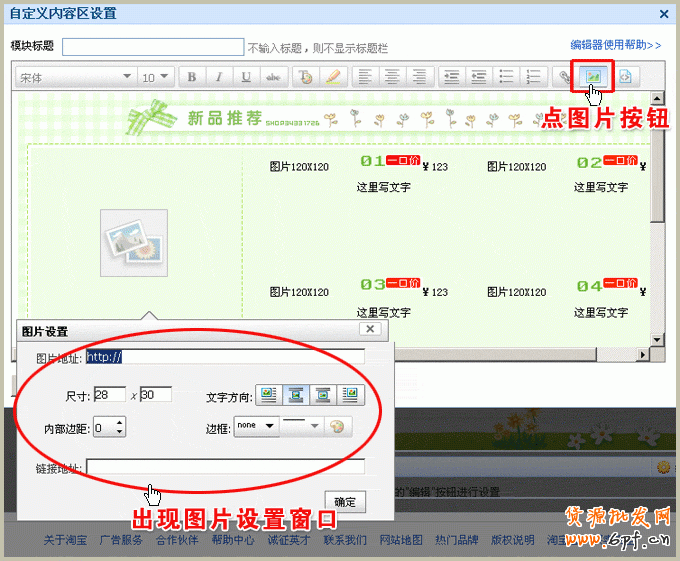Select the first text direction option

click(268, 395)
